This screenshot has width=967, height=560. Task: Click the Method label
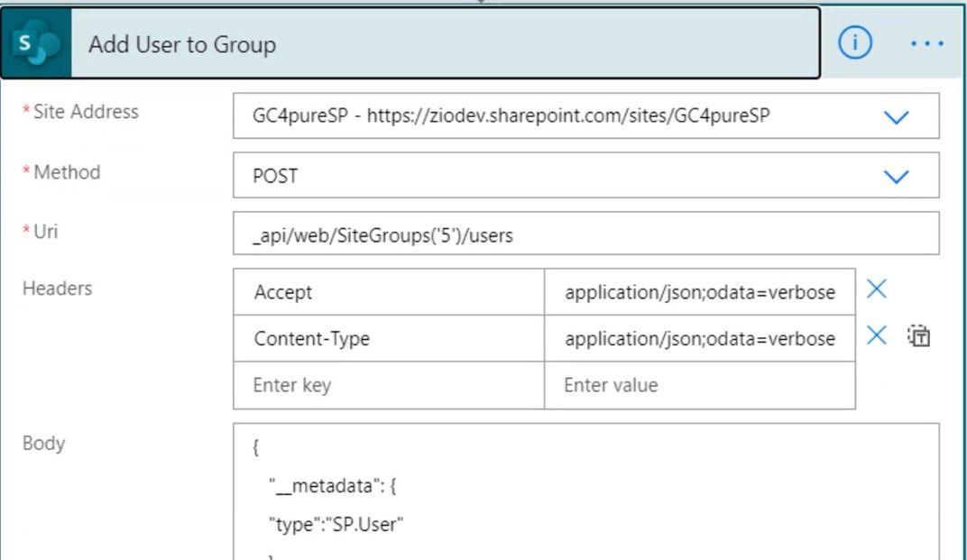point(67,172)
